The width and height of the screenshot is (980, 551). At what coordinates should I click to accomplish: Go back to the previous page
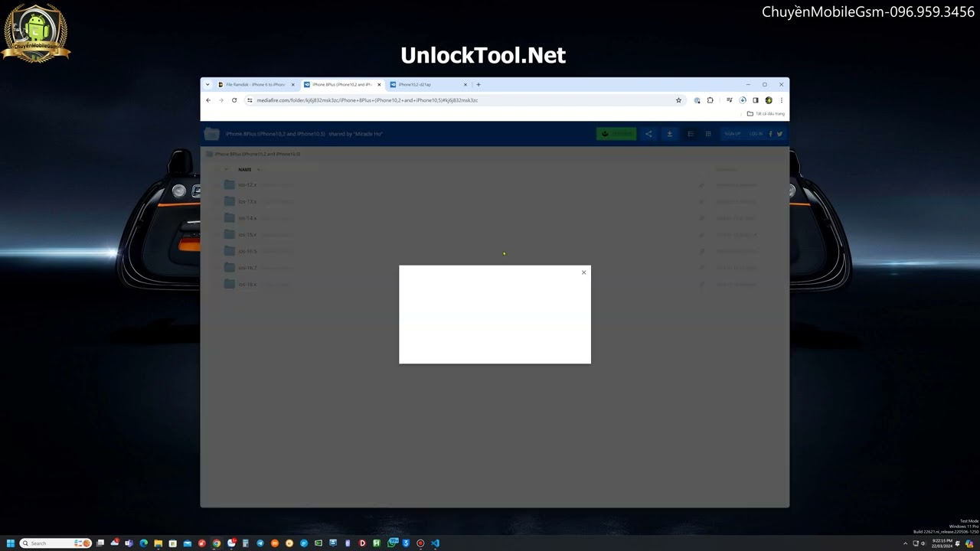tap(208, 100)
